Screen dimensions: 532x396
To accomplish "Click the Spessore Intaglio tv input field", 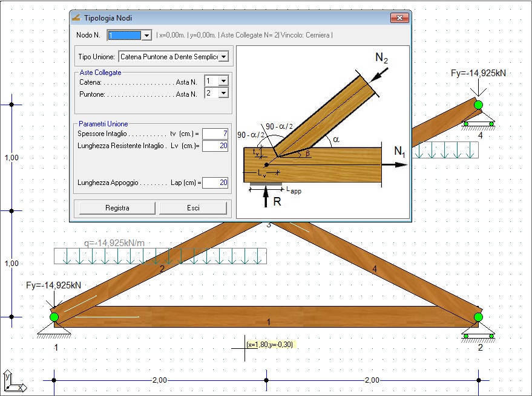I will (x=215, y=134).
